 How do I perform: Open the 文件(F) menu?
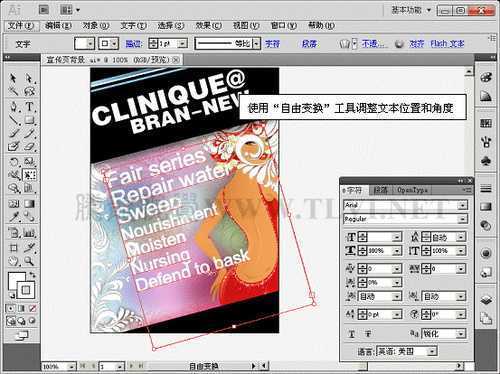click(21, 26)
